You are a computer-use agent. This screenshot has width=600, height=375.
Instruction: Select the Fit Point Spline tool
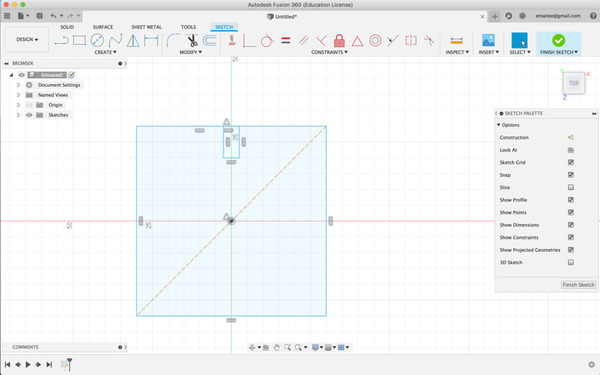tap(115, 40)
